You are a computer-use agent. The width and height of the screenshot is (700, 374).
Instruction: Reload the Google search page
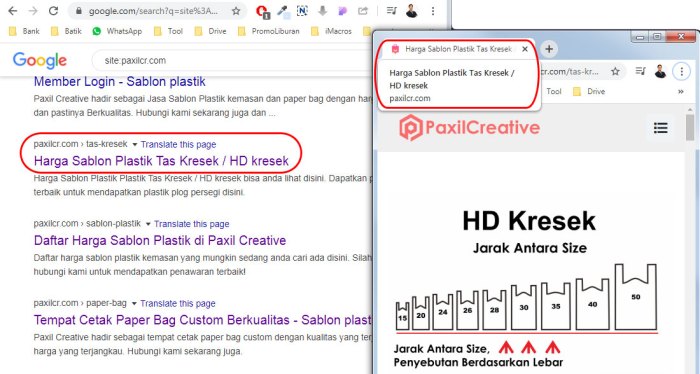click(x=53, y=11)
